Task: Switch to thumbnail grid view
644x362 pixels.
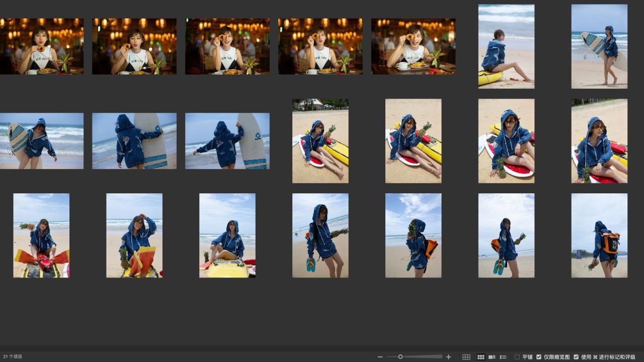Action: [480, 357]
